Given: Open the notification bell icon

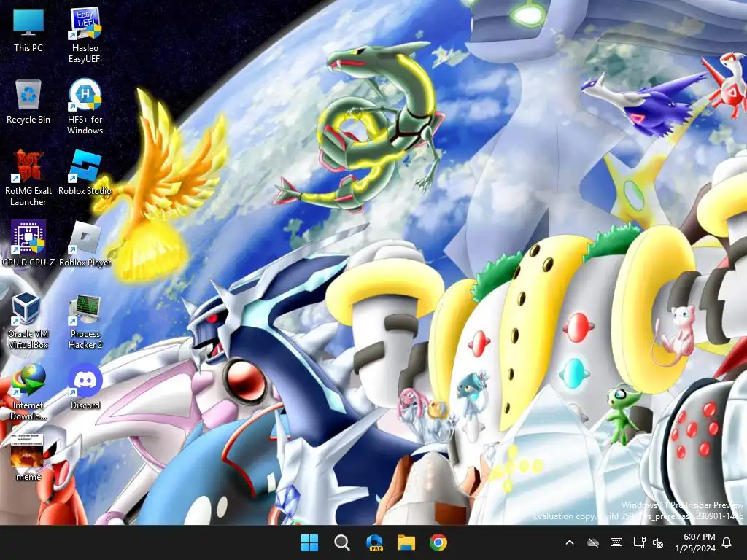Looking at the screenshot, I should (727, 542).
